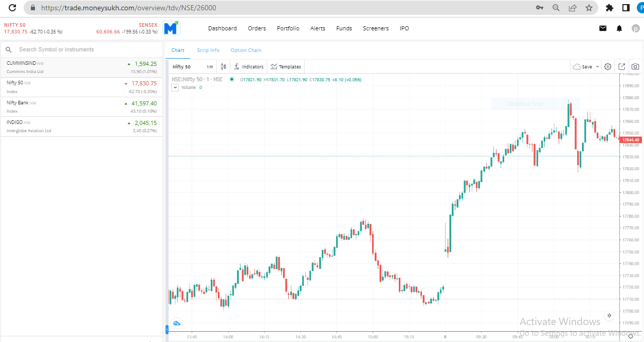
Task: Bookmark this page with the star icon
Action: [589, 8]
